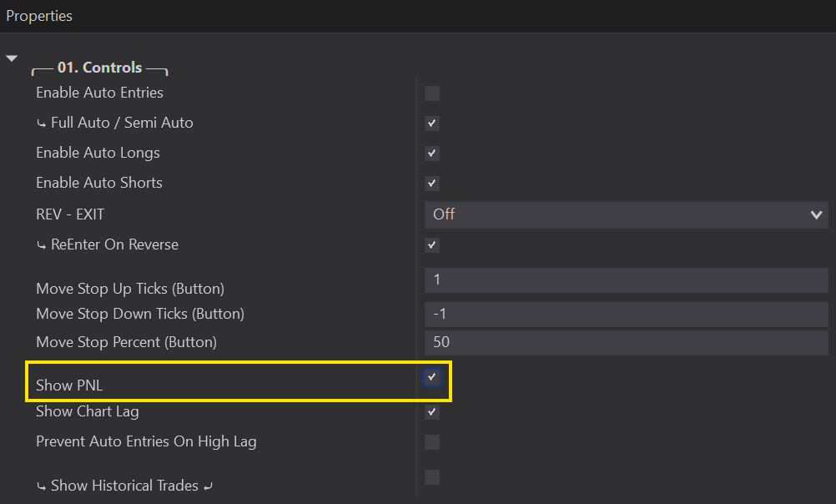
Task: Collapse the Controls section disclosure triangle
Action: point(12,58)
